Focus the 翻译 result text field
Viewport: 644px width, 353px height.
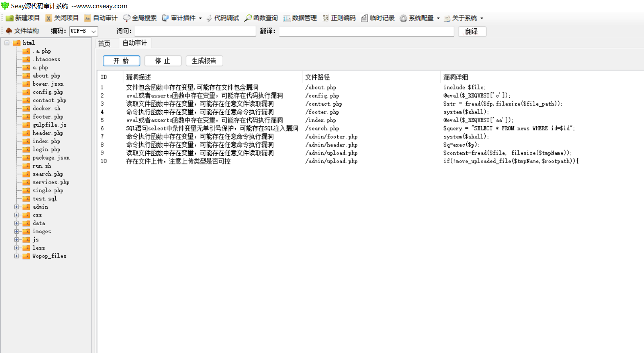366,32
